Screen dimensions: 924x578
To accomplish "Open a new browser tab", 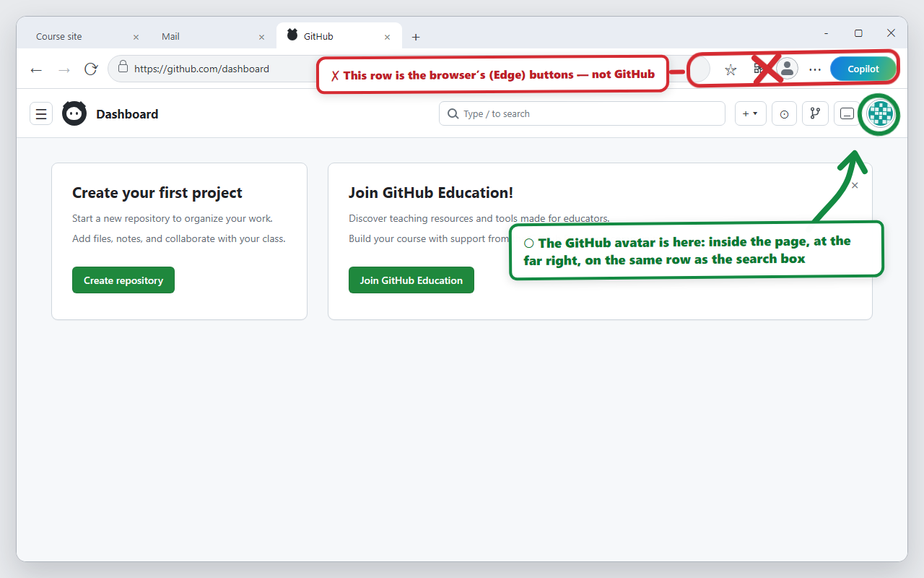I will click(x=416, y=37).
